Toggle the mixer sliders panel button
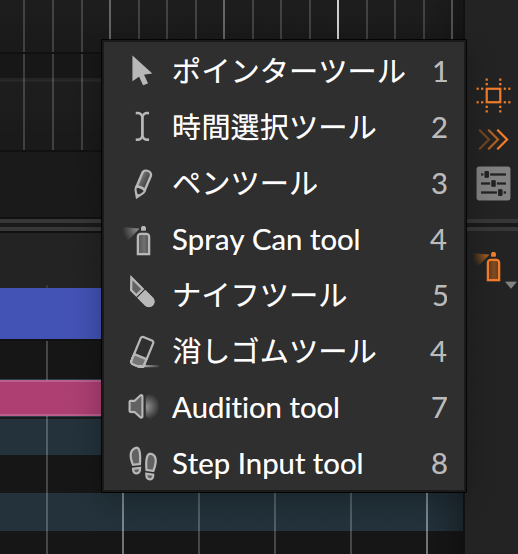 [493, 183]
